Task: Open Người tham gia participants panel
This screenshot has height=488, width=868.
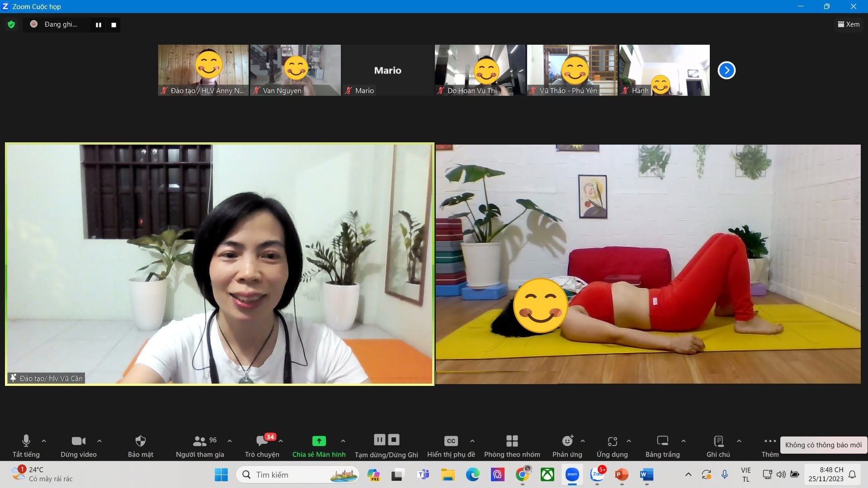Action: [x=200, y=446]
